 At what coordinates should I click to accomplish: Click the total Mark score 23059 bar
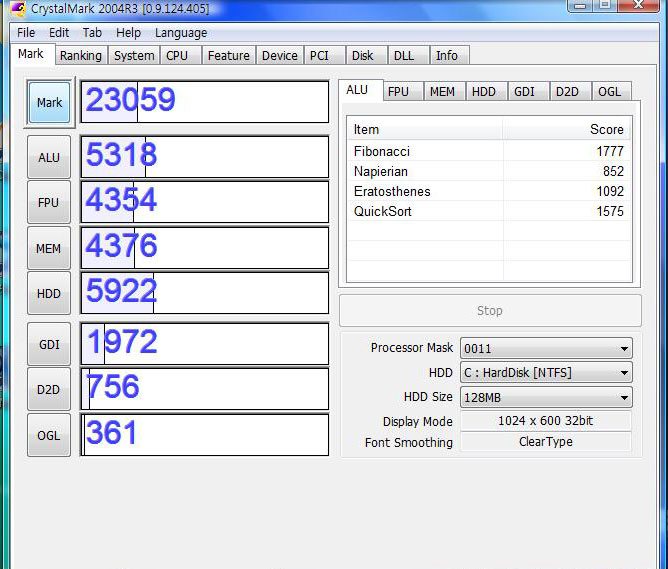[x=205, y=102]
